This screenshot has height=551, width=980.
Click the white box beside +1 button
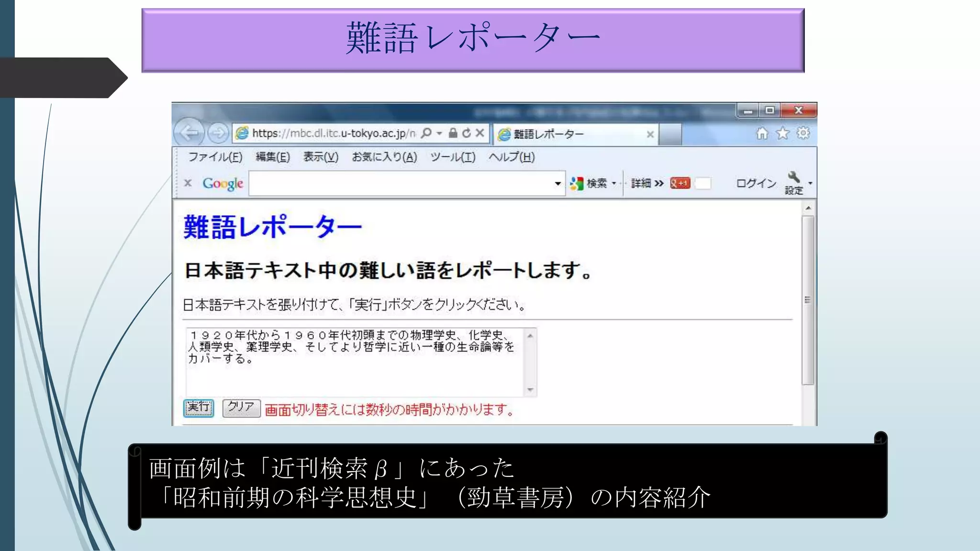703,183
